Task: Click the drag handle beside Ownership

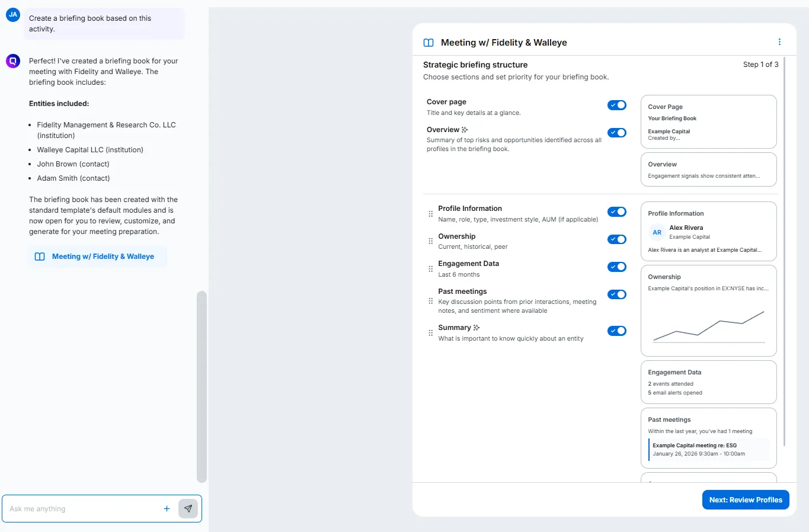Action: 431,241
